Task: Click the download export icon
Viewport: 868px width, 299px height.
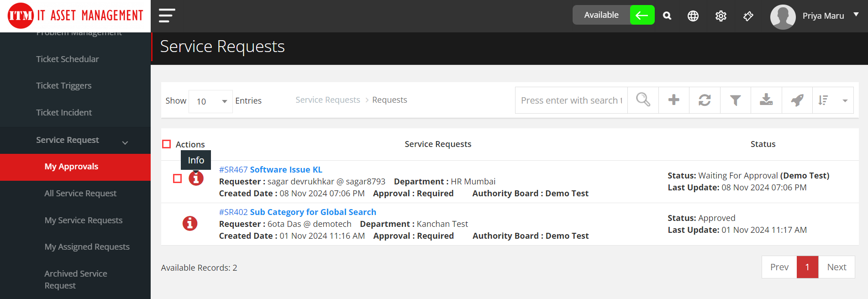Action: click(x=766, y=100)
